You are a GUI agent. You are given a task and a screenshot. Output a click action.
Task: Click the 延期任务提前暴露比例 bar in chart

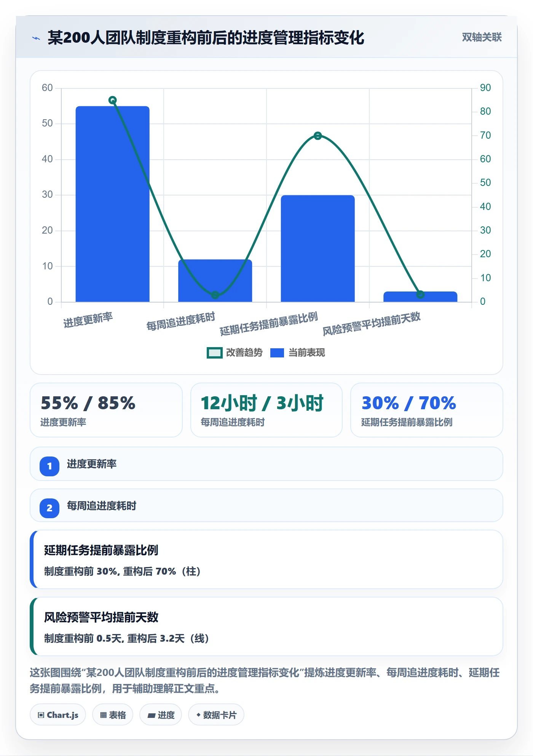[x=318, y=248]
